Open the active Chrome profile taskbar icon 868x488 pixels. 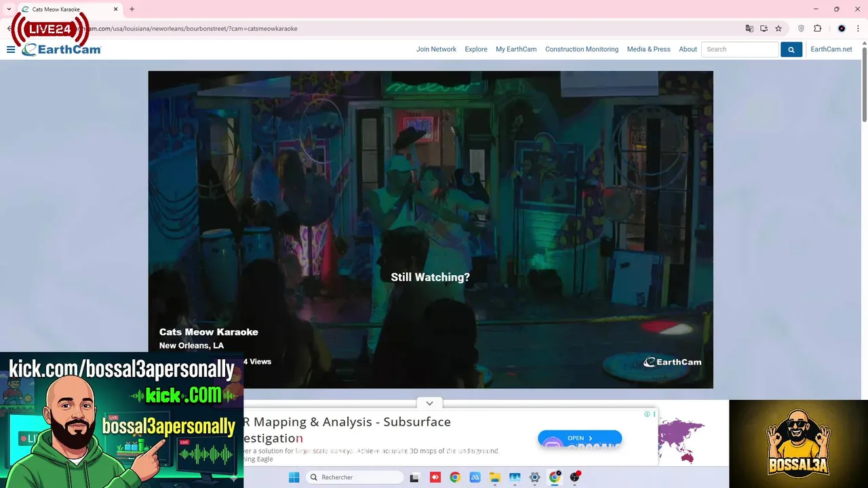pos(555,477)
